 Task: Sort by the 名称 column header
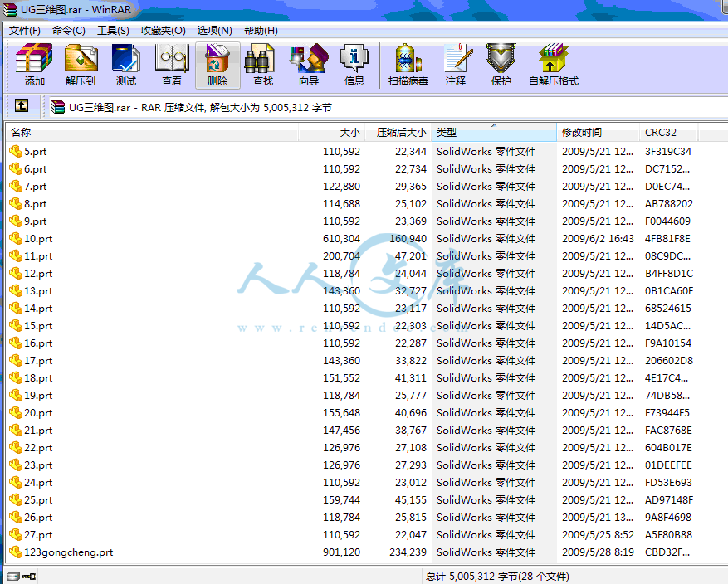152,132
